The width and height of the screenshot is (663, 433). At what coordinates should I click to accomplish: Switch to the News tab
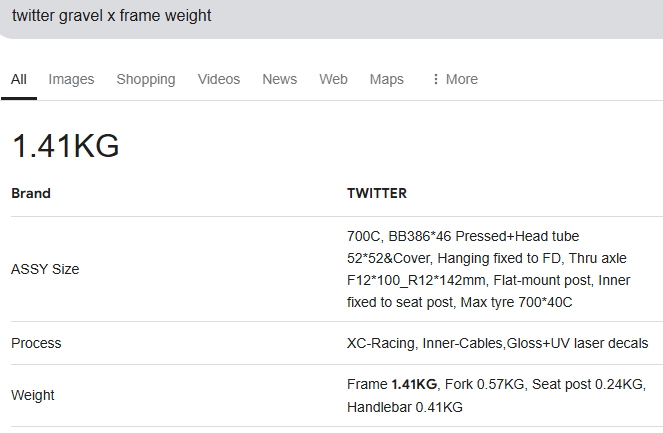pos(280,79)
